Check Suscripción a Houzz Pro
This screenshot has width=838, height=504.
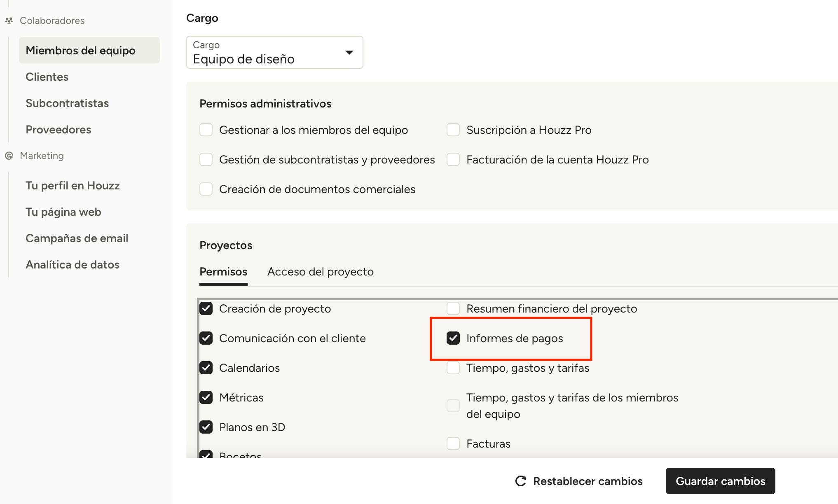(453, 130)
